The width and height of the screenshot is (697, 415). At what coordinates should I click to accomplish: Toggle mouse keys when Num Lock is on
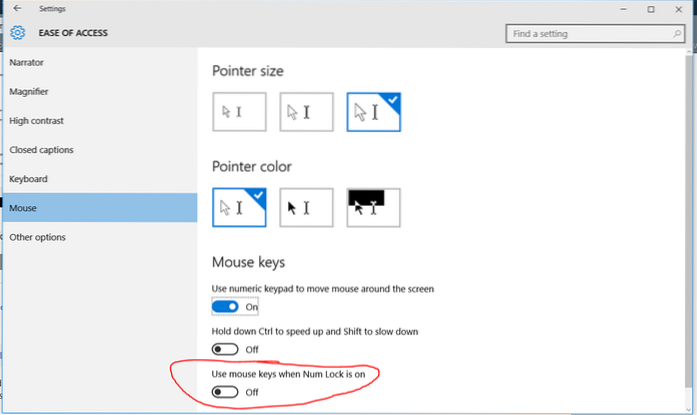click(x=226, y=392)
